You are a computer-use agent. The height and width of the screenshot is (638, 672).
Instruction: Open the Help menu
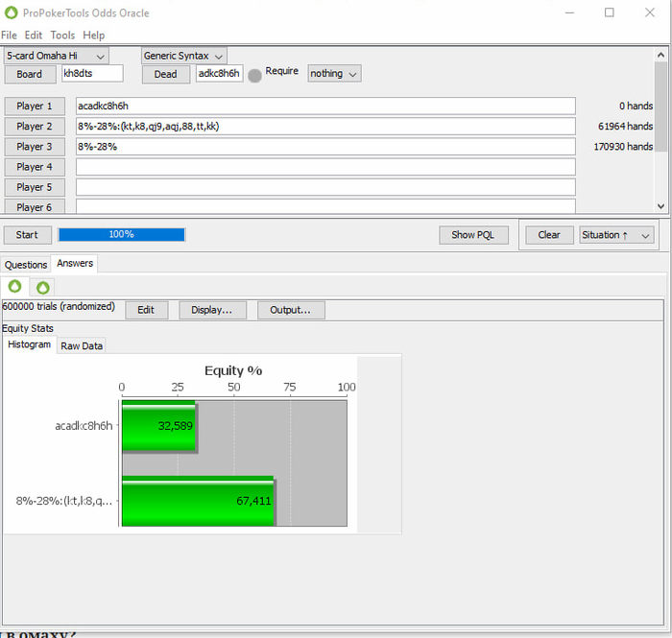(x=94, y=35)
